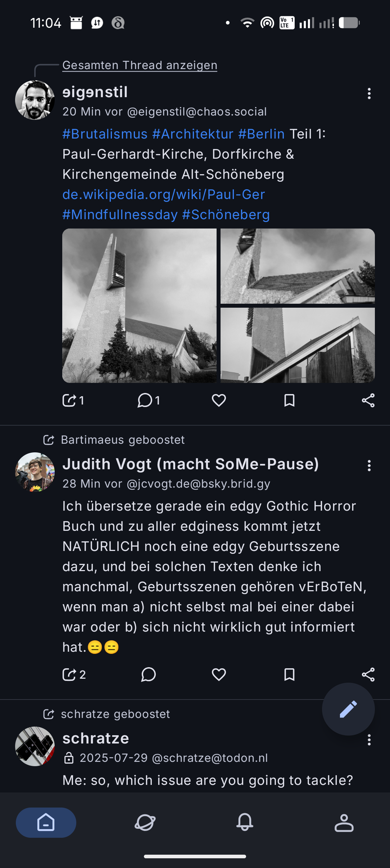Open more options for eigenstil's post
Viewport: 390px width, 868px height.
tap(369, 94)
